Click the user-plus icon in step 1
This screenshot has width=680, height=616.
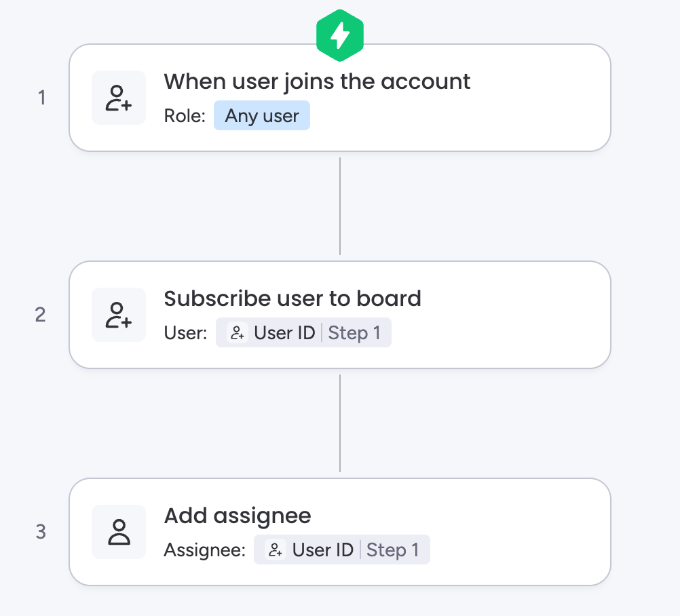119,98
